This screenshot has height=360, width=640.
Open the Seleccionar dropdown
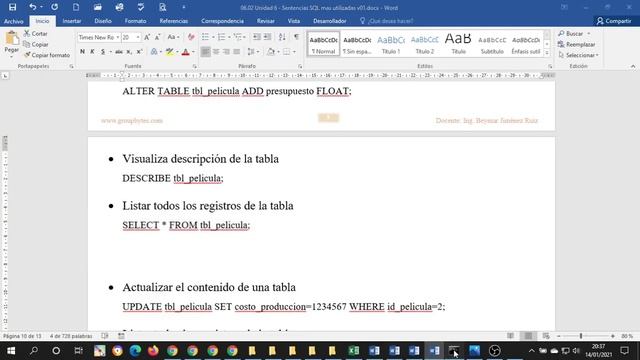tap(578, 55)
